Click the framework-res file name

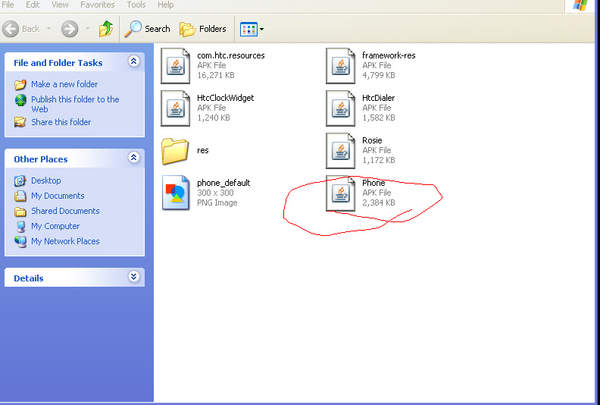(x=389, y=56)
